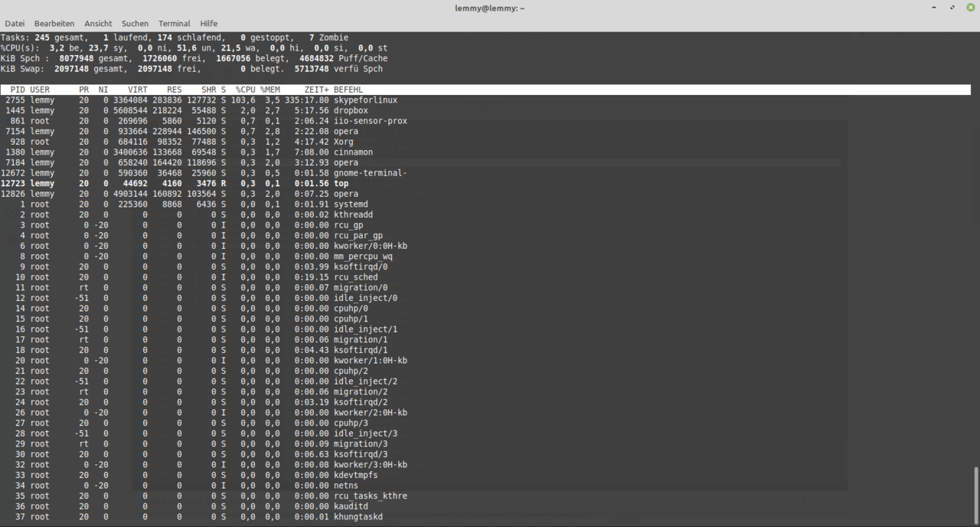Click the 7 Zombie count
Image resolution: width=980 pixels, height=527 pixels.
point(328,38)
